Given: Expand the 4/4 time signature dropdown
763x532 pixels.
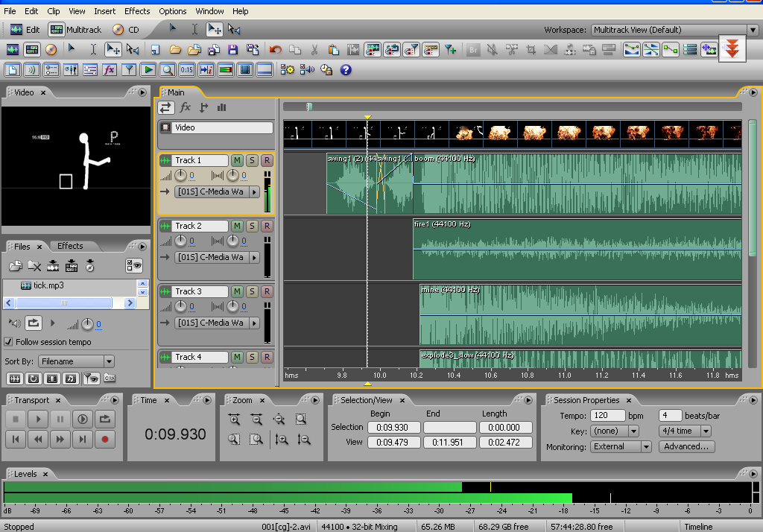Looking at the screenshot, I should [706, 431].
